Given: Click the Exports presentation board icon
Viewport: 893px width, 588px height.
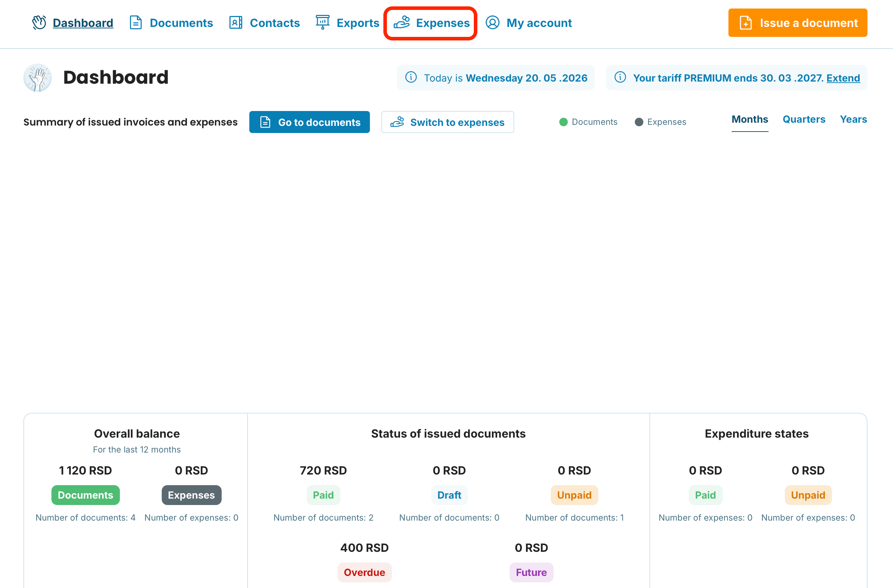Looking at the screenshot, I should tap(322, 22).
